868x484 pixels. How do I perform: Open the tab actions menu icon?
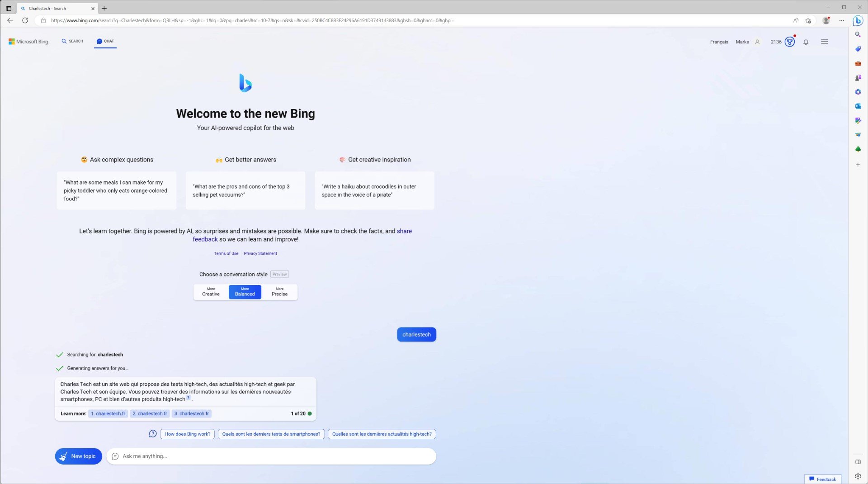click(9, 8)
